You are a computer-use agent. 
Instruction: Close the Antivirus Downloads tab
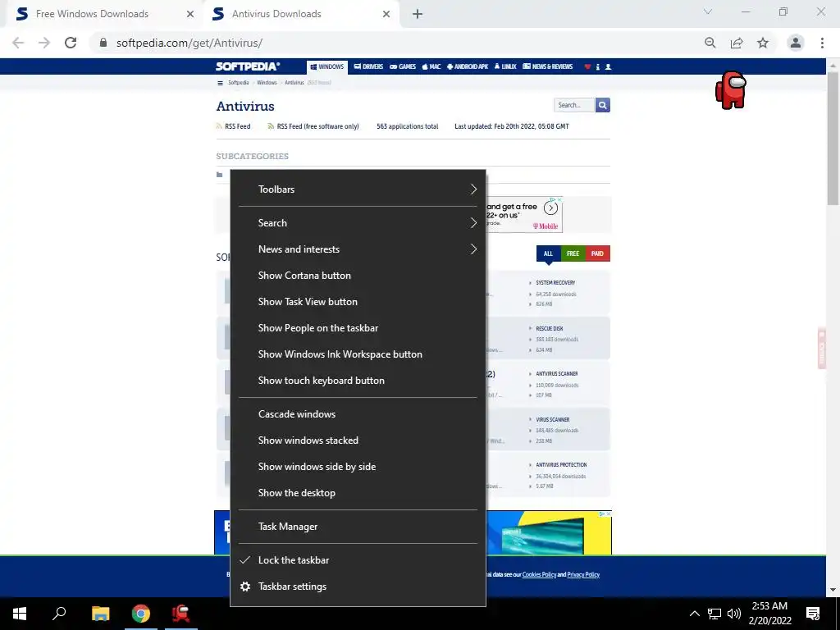pyautogui.click(x=386, y=15)
